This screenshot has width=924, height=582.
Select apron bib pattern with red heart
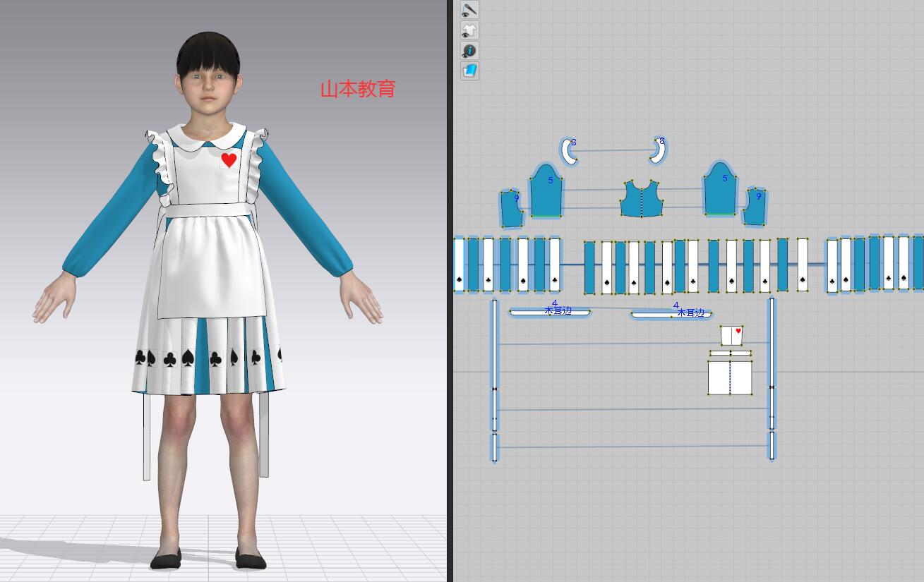pyautogui.click(x=731, y=336)
